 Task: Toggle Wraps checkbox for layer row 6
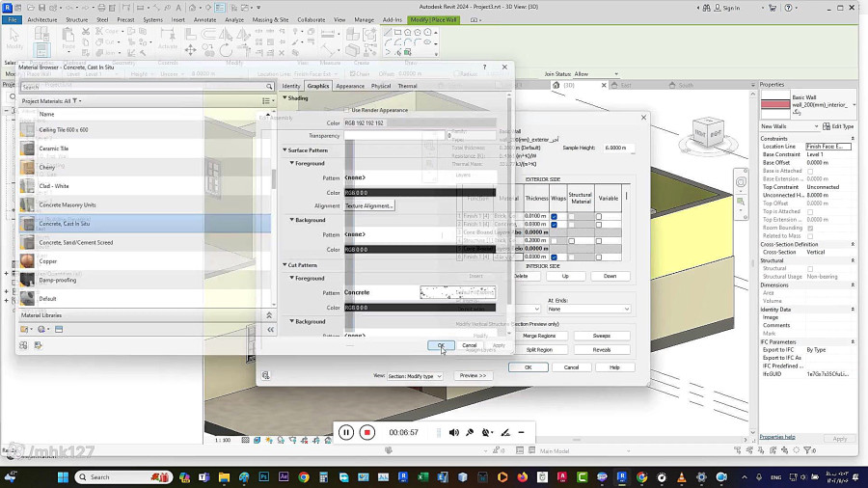(x=555, y=258)
